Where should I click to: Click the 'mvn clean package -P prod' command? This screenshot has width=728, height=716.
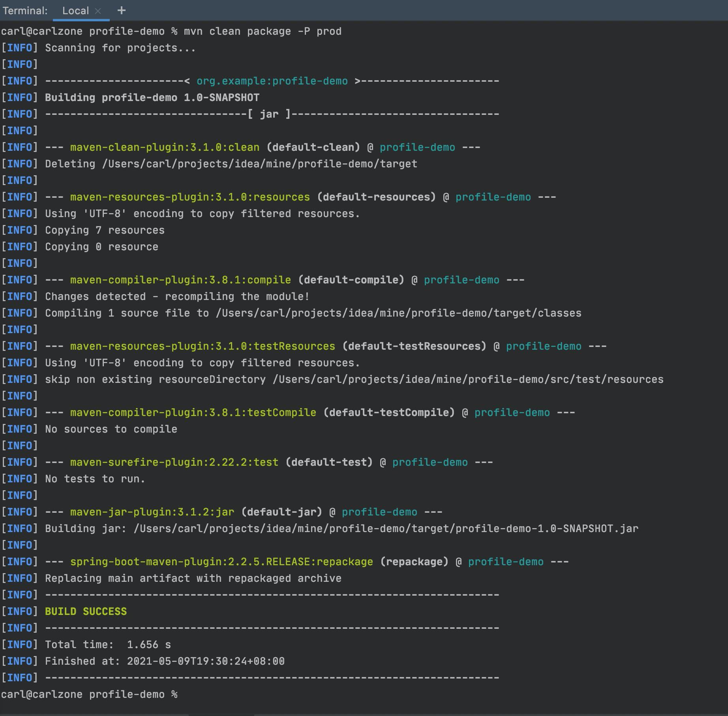pyautogui.click(x=263, y=32)
